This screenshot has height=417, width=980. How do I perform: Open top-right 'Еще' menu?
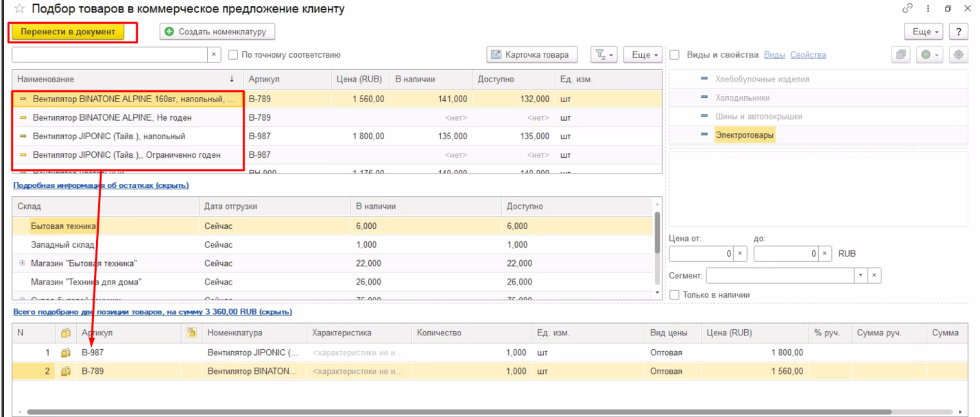pyautogui.click(x=924, y=32)
